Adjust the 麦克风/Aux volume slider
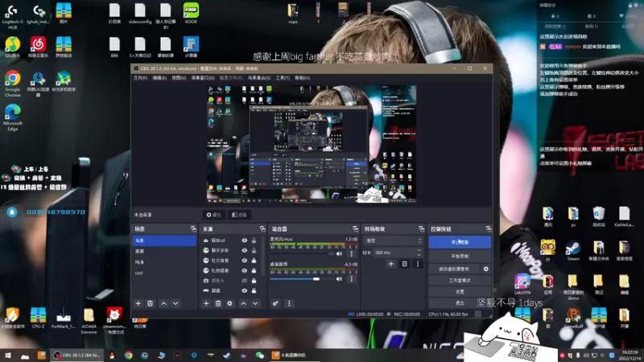The width and height of the screenshot is (644, 362). 300,253
